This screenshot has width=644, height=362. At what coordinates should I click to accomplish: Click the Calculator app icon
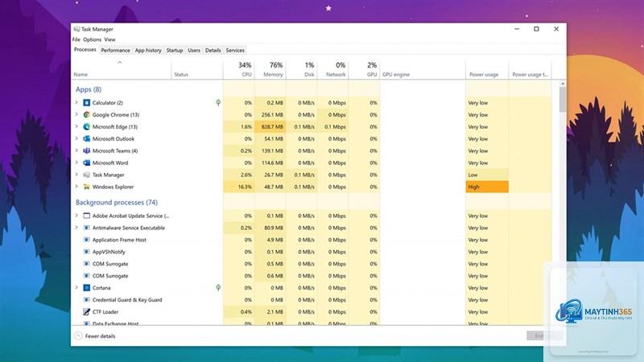coord(87,103)
